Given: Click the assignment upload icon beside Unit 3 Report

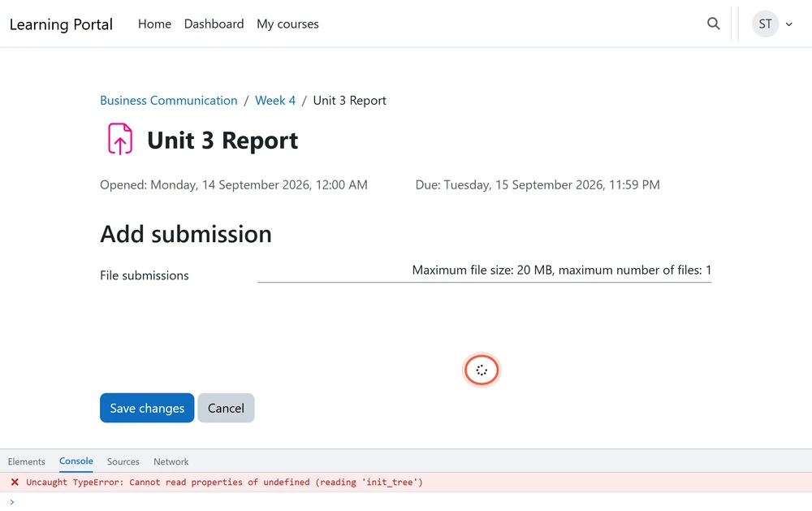Looking at the screenshot, I should (120, 139).
